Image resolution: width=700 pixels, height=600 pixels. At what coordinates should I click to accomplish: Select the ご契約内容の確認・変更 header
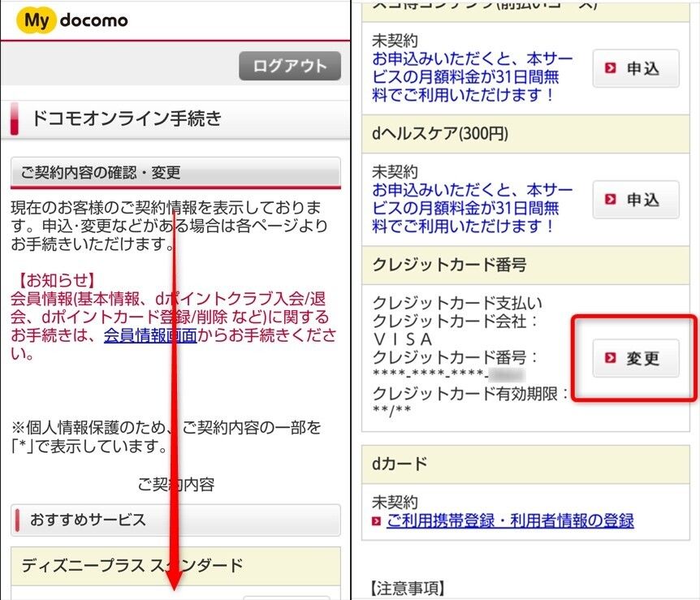click(175, 172)
